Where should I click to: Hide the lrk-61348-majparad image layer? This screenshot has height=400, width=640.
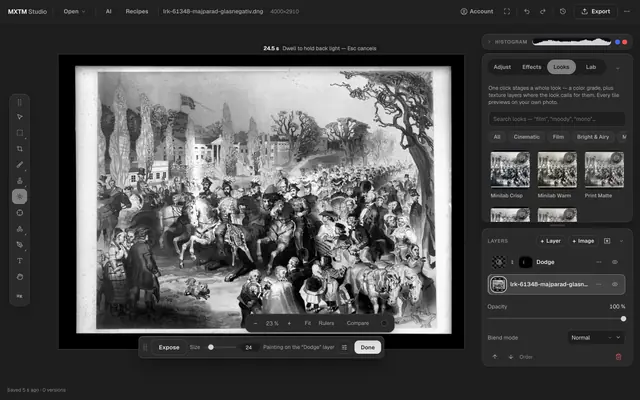coord(615,284)
